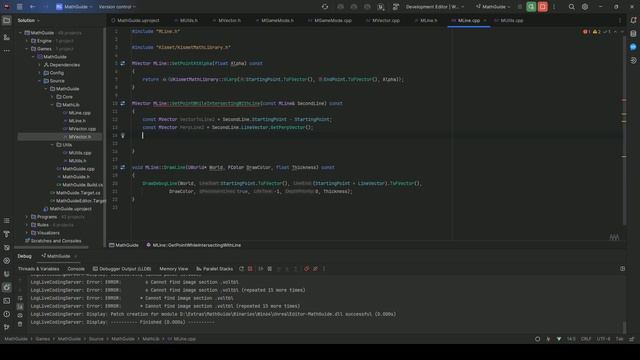The width and height of the screenshot is (640, 360).
Task: Select MVector.cpp in solution tree
Action: click(82, 129)
